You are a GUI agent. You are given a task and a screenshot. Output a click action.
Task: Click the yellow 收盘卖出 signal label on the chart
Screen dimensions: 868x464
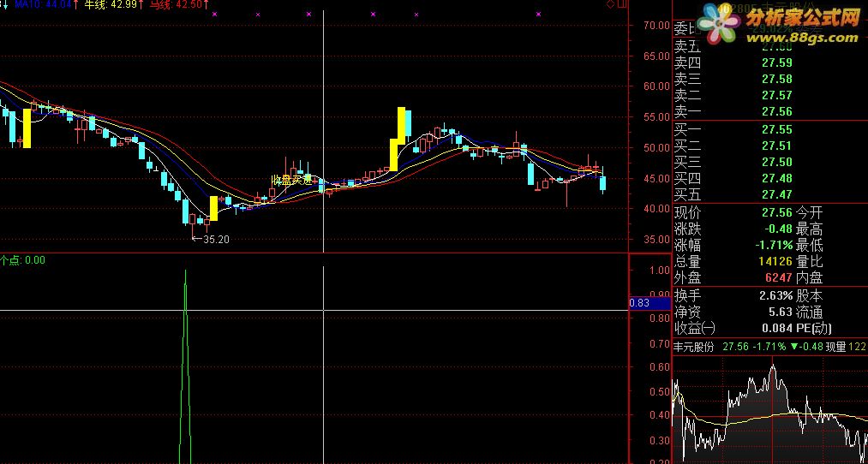click(291, 181)
